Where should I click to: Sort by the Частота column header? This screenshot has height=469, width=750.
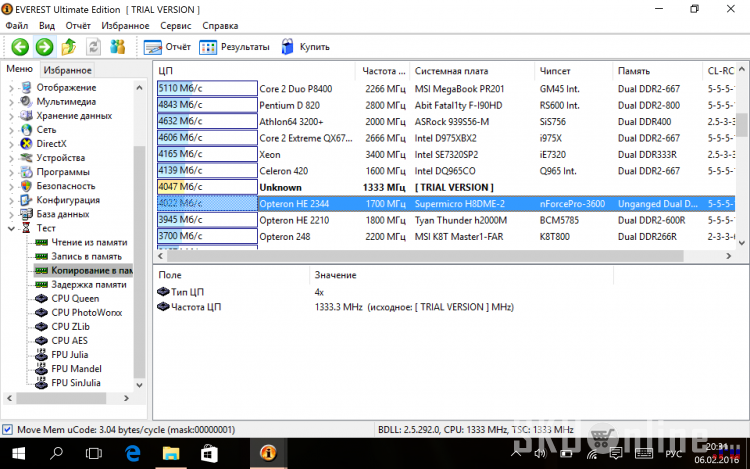[x=383, y=71]
